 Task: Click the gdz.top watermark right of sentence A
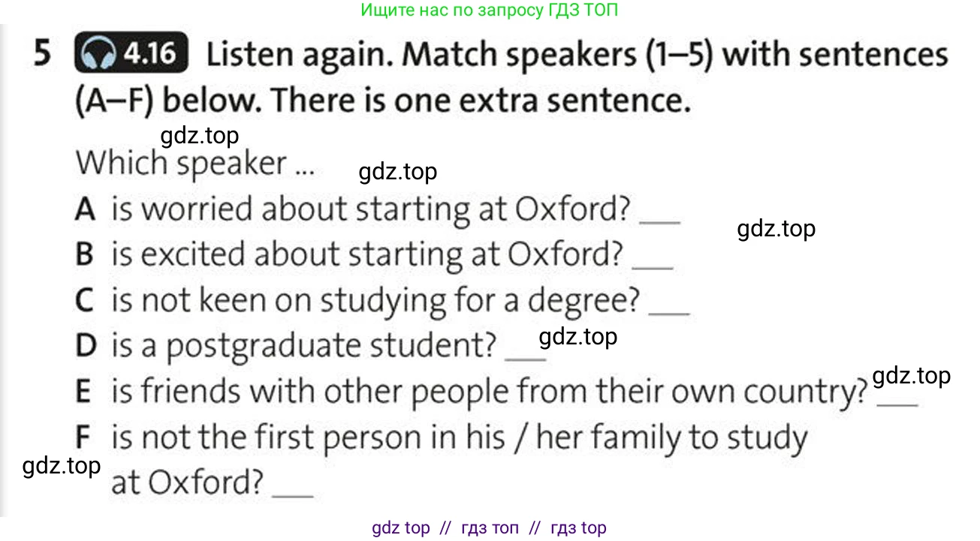click(776, 229)
